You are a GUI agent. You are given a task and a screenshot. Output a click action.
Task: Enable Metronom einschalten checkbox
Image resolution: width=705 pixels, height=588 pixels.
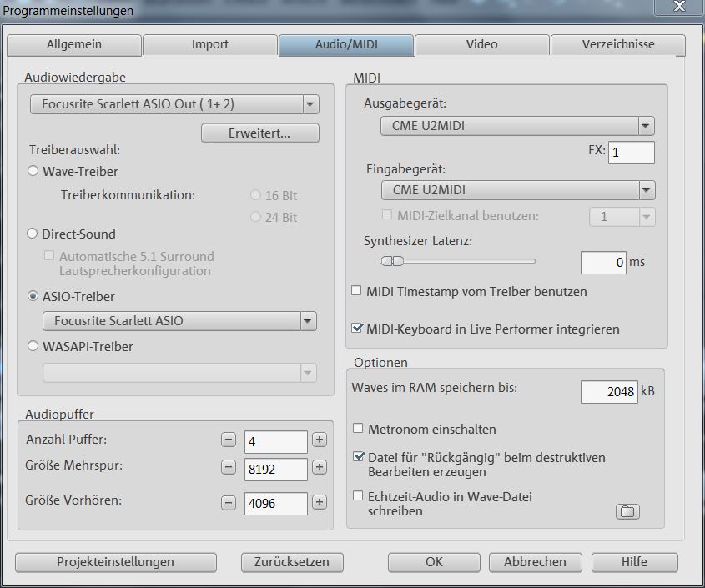coord(358,429)
